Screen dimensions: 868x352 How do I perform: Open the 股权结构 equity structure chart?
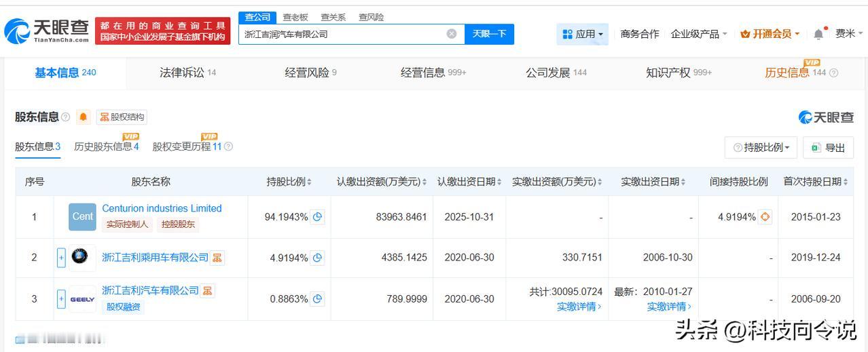(x=122, y=117)
